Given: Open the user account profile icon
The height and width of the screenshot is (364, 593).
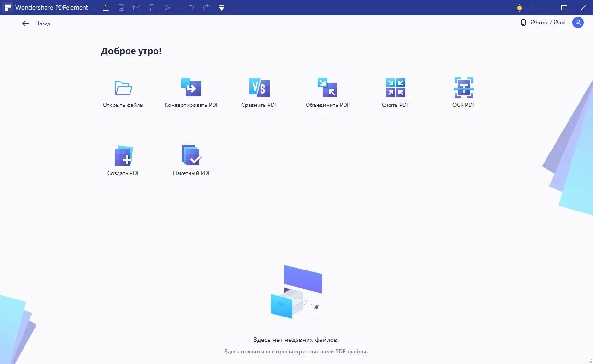Looking at the screenshot, I should click(578, 23).
